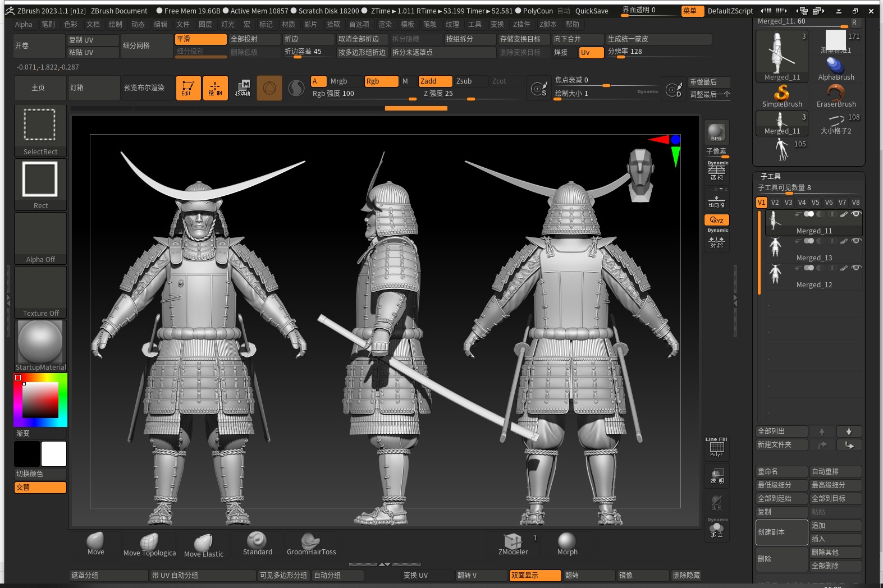The height and width of the screenshot is (588, 883).
Task: Click the 复制 UV button
Action: point(93,40)
